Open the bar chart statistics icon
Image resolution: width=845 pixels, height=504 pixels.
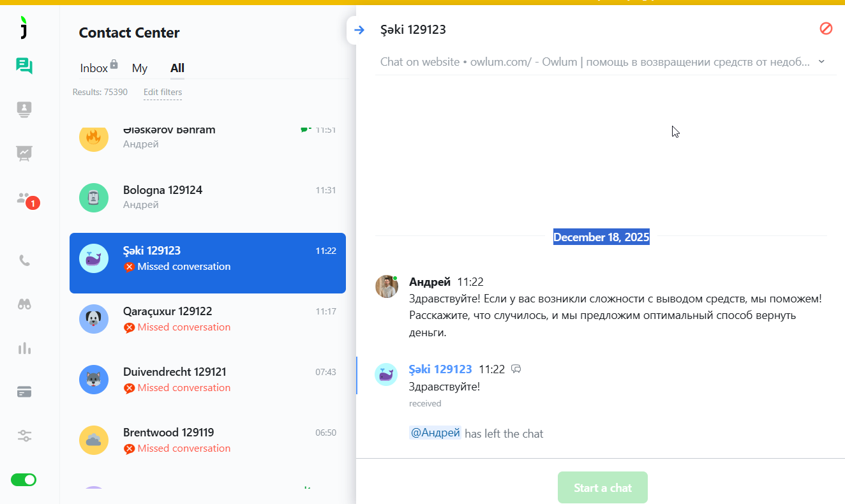(x=24, y=348)
